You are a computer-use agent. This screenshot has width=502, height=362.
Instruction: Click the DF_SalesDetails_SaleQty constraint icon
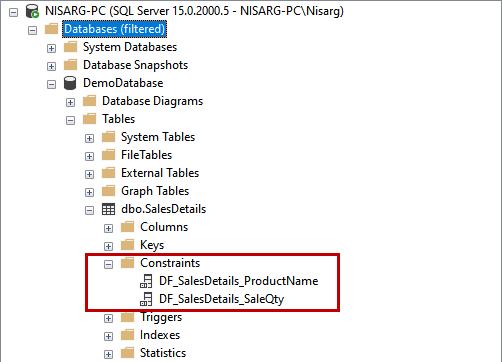point(146,299)
